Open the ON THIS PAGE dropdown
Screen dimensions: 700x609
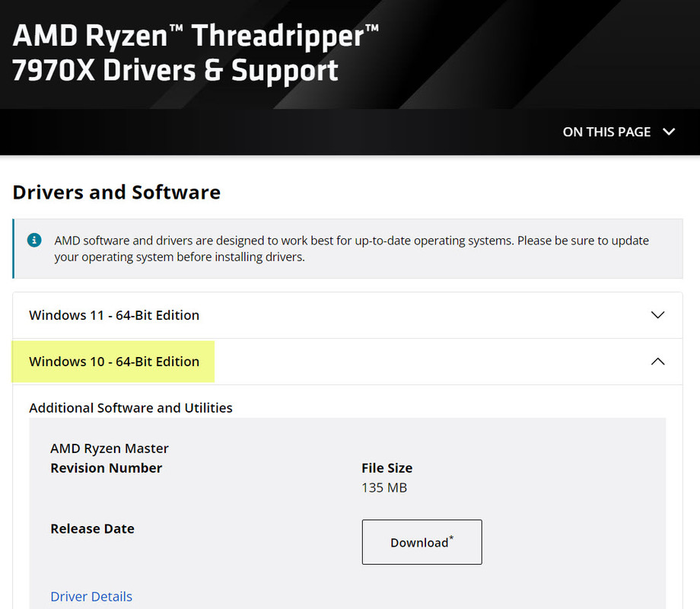pos(619,132)
